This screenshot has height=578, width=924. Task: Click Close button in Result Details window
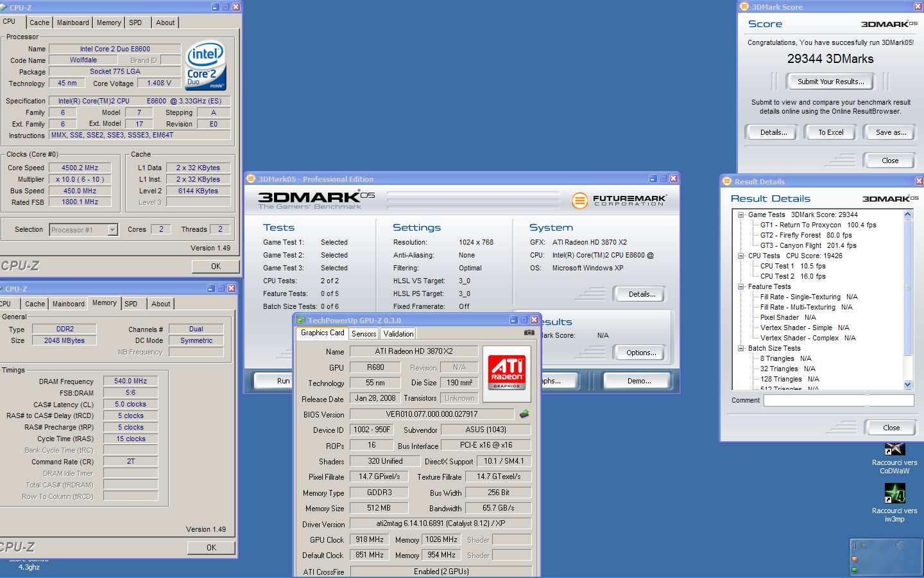pyautogui.click(x=891, y=428)
